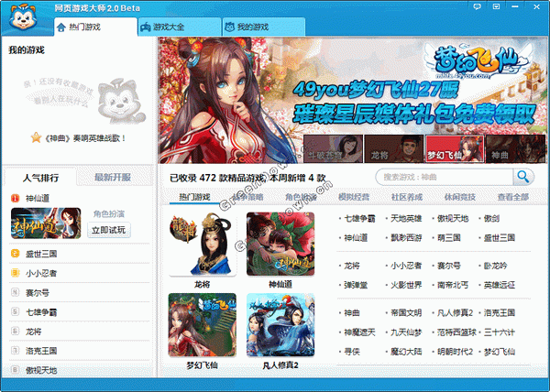Open 七雄争霸 in the popularity ranking
Screen dimensions: 550x392
click(x=41, y=311)
